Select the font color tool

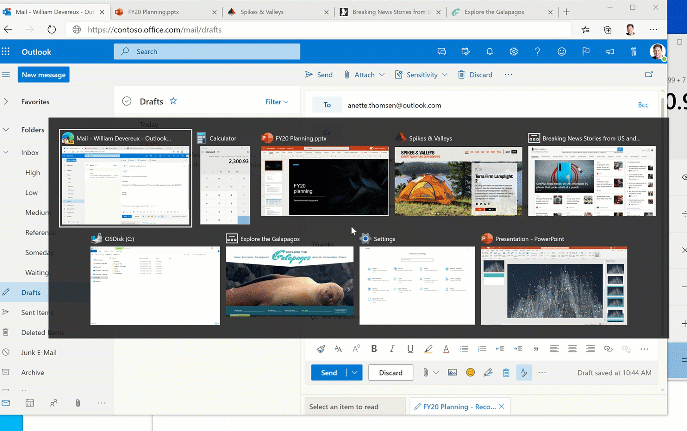point(446,349)
